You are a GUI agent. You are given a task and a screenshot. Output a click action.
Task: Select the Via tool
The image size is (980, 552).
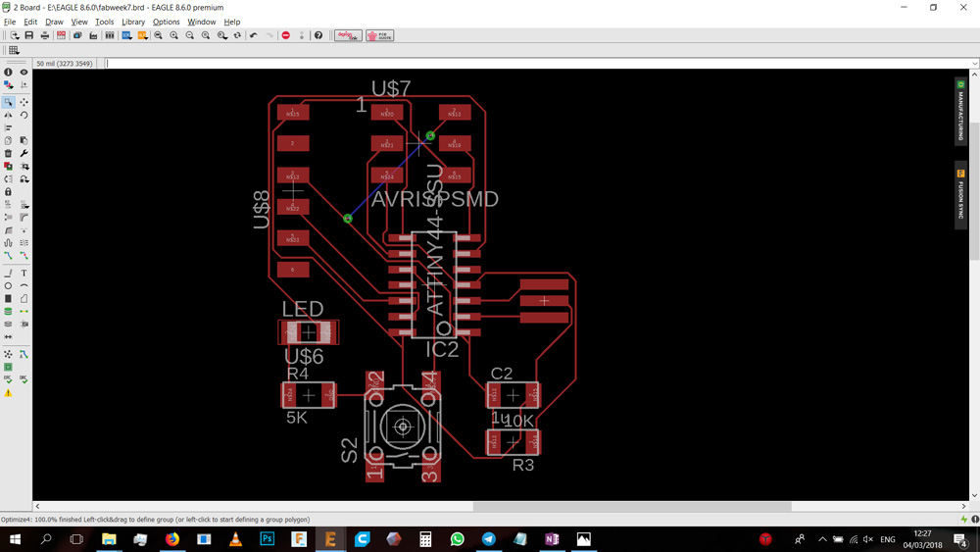pyautogui.click(x=8, y=311)
